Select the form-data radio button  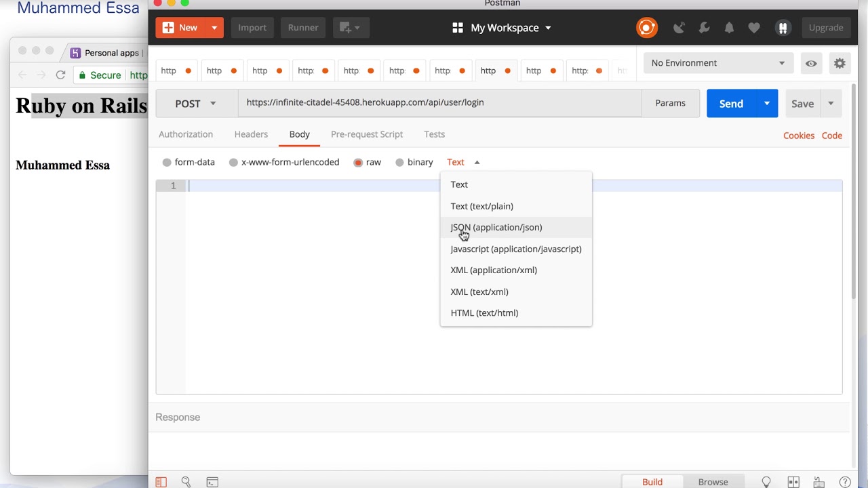pyautogui.click(x=167, y=163)
